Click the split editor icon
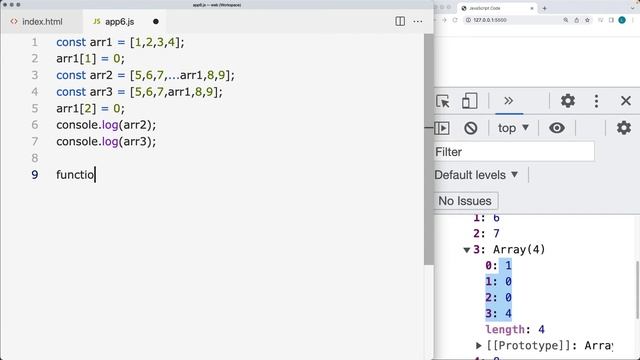 click(x=400, y=21)
